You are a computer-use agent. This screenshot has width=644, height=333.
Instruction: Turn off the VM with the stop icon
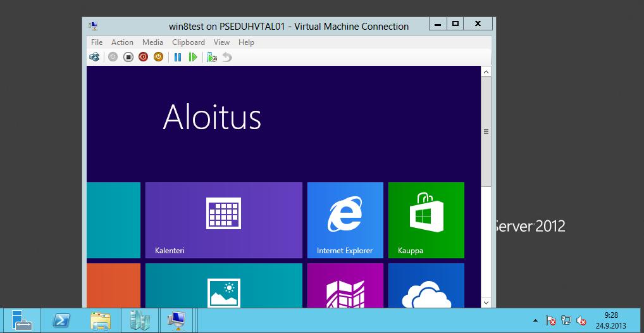pyautogui.click(x=128, y=57)
